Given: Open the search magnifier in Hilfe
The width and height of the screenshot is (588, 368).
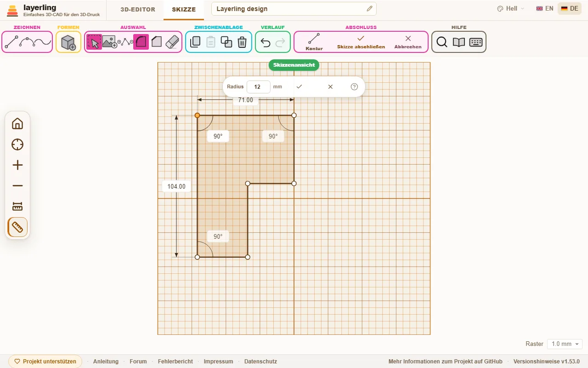Looking at the screenshot, I should [x=442, y=42].
